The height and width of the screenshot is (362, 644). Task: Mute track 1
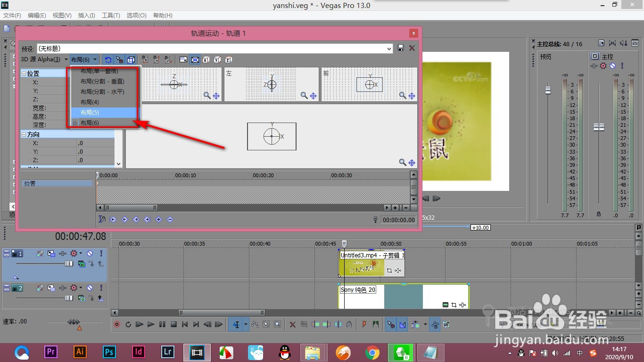[x=89, y=254]
